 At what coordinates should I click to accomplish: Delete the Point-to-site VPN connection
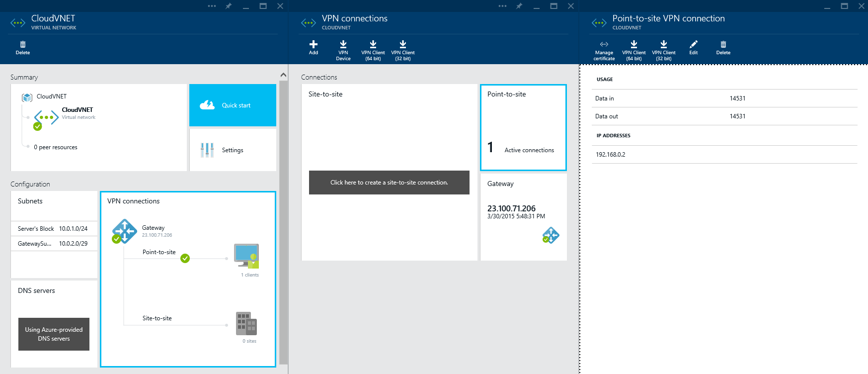723,48
